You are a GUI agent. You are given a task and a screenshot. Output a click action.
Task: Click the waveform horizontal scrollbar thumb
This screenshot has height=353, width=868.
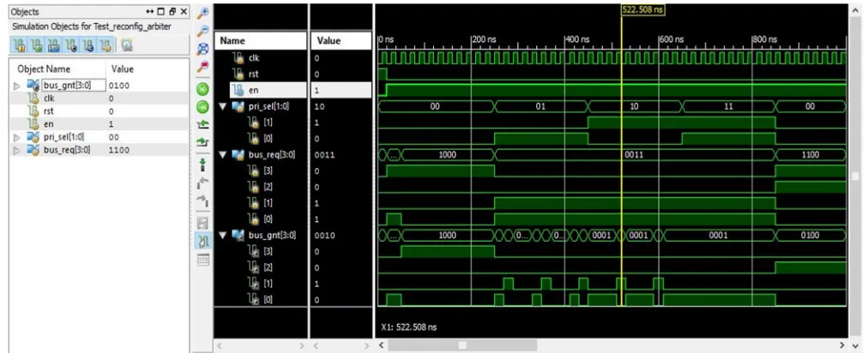[x=462, y=345]
